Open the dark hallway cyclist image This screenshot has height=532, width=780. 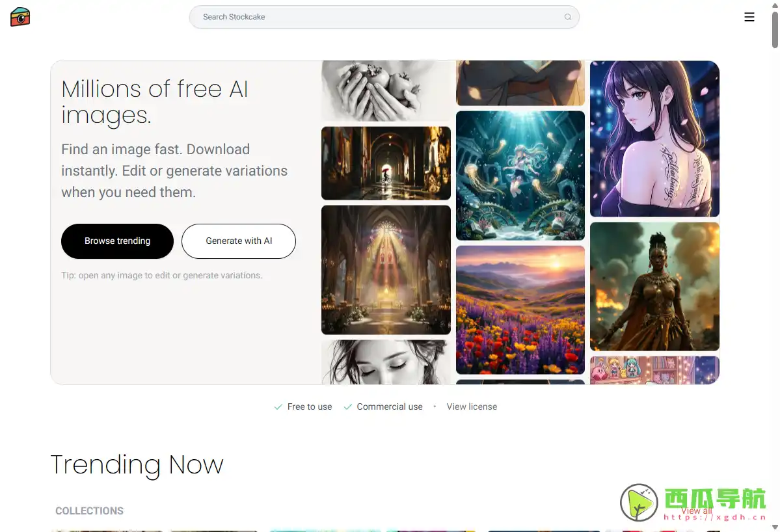pyautogui.click(x=386, y=163)
